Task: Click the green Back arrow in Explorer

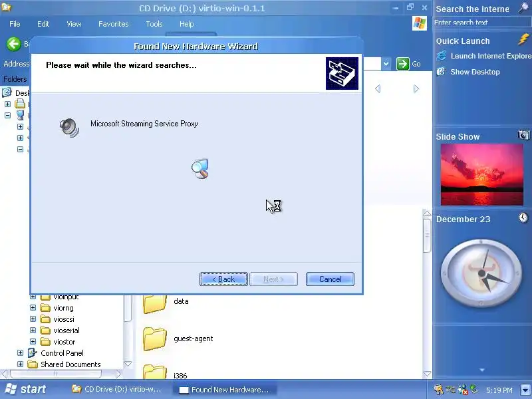Action: pos(14,44)
